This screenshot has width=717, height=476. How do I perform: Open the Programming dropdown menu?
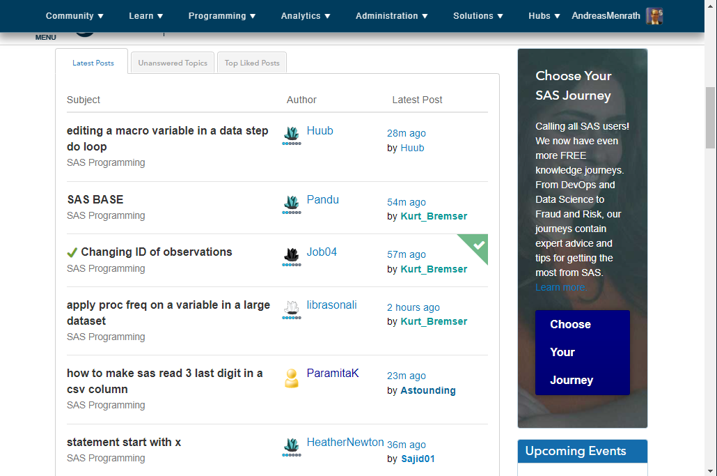(x=222, y=16)
